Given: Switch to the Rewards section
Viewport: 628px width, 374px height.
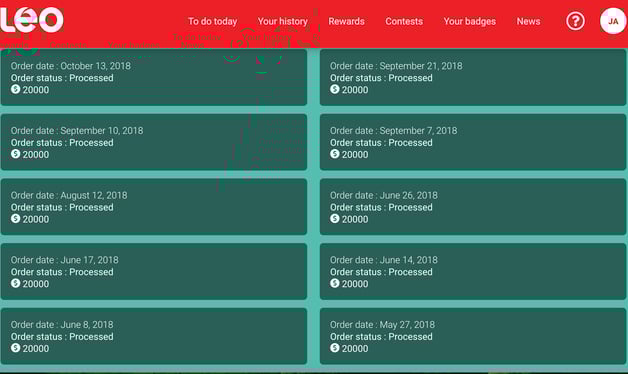Looking at the screenshot, I should point(346,21).
